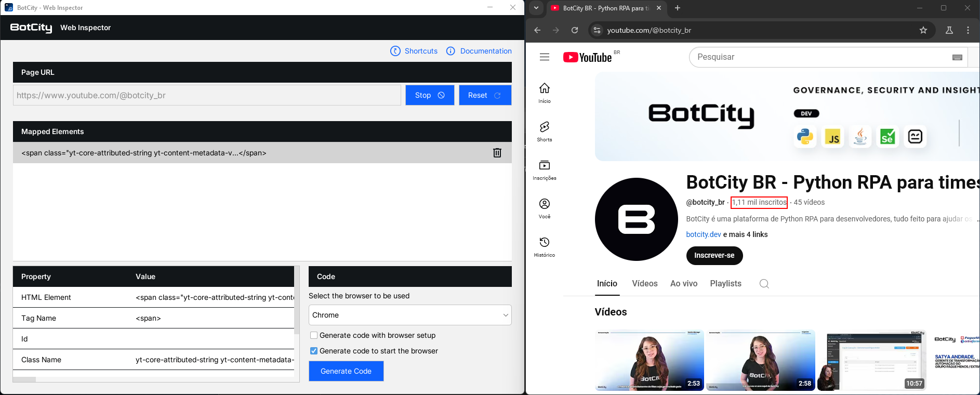Switch to the Vídeos channel tab
The image size is (980, 395).
click(x=644, y=283)
